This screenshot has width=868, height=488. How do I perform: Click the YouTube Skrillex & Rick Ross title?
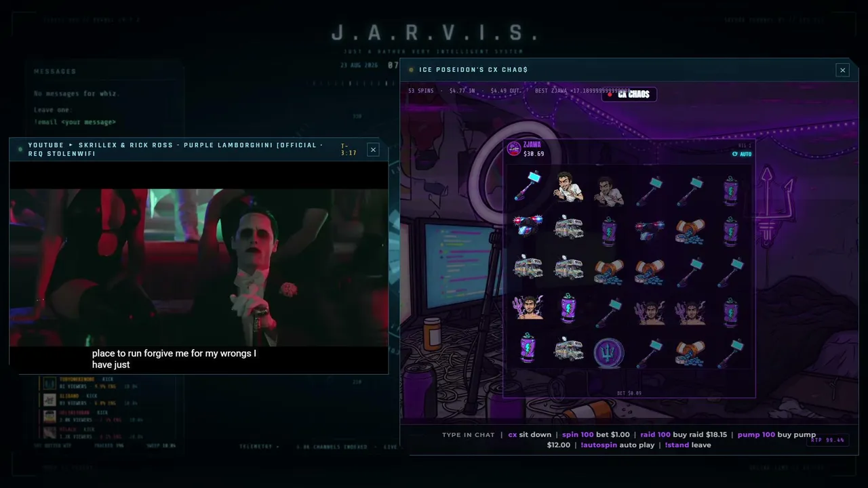pyautogui.click(x=175, y=149)
